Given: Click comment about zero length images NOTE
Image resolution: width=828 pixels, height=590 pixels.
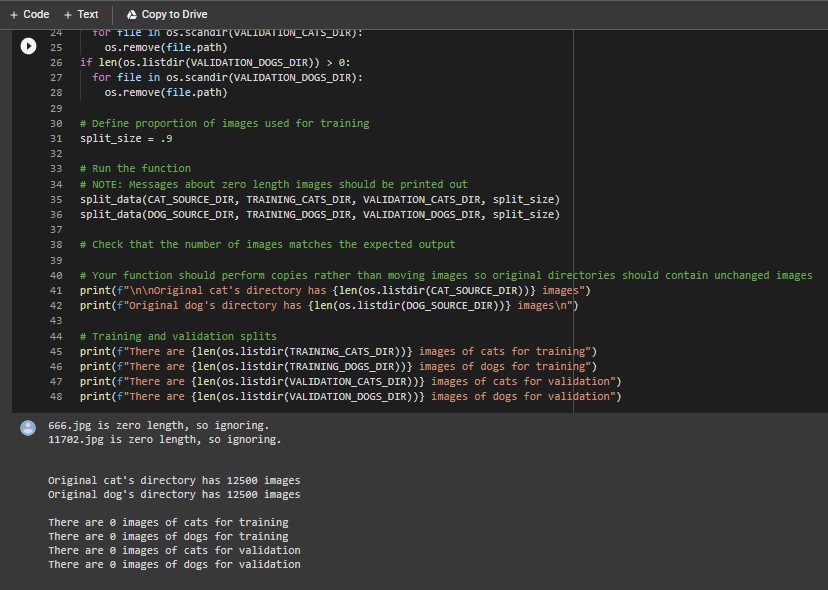Looking at the screenshot, I should pos(274,184).
